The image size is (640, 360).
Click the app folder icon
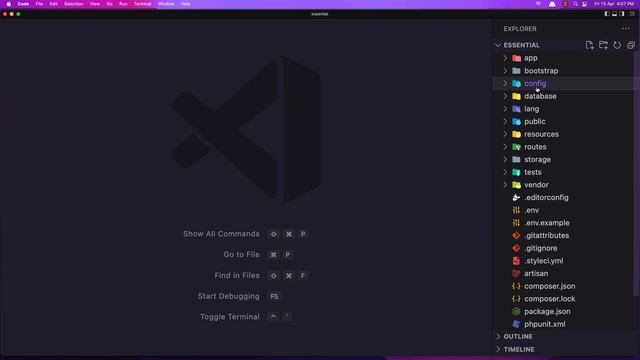(x=516, y=58)
